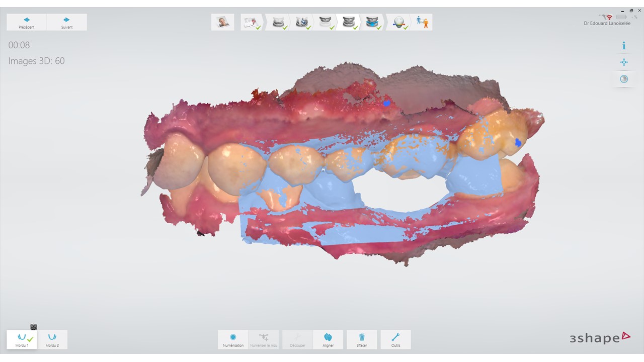Open the send-to-lab people icon step
The height and width of the screenshot is (362, 644).
[x=422, y=22]
